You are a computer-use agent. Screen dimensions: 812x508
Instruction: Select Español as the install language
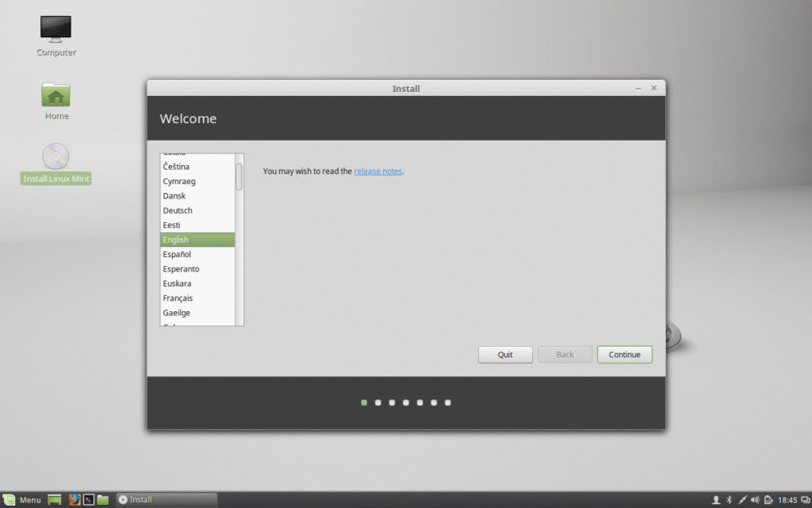point(177,254)
